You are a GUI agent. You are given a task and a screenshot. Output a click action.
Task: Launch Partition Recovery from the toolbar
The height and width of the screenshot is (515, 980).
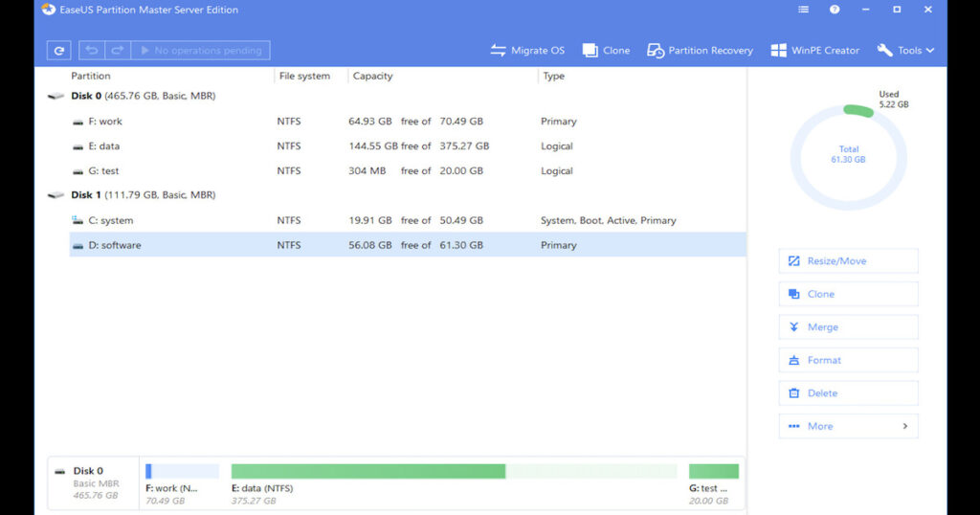pos(700,51)
